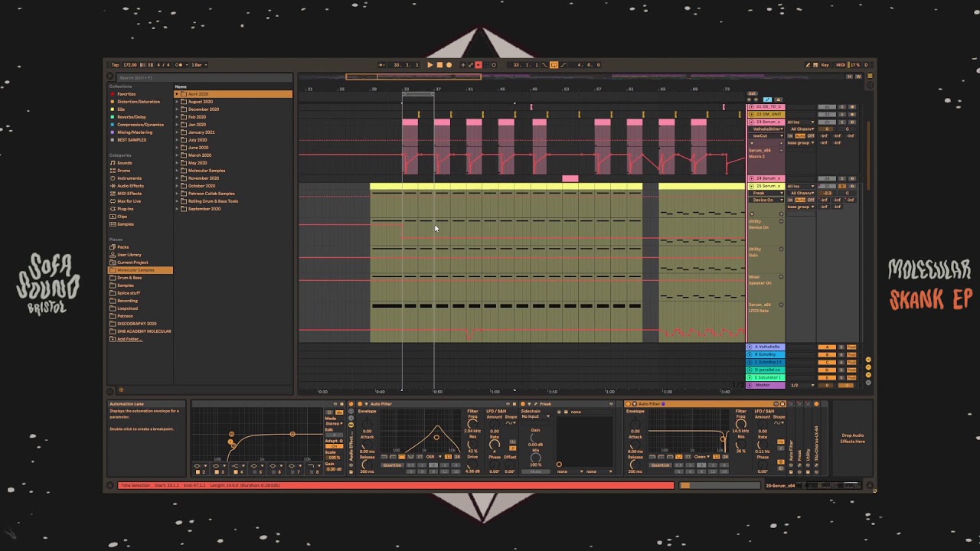Click track 25 volume value -2.3
The width and height of the screenshot is (980, 551).
(826, 193)
